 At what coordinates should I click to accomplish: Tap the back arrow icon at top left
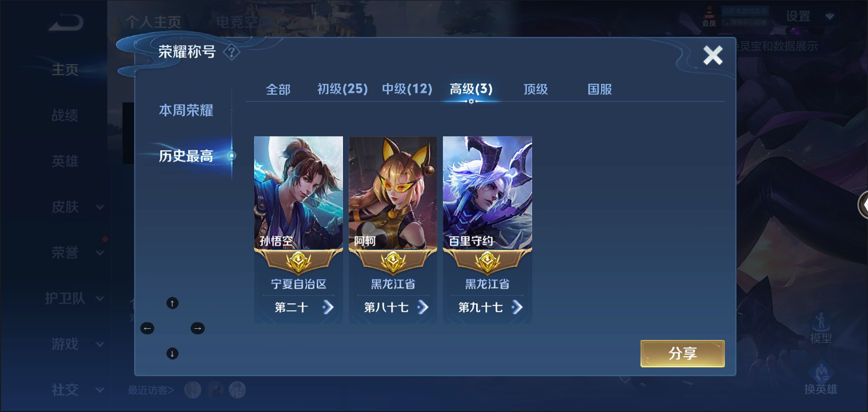pyautogui.click(x=66, y=22)
